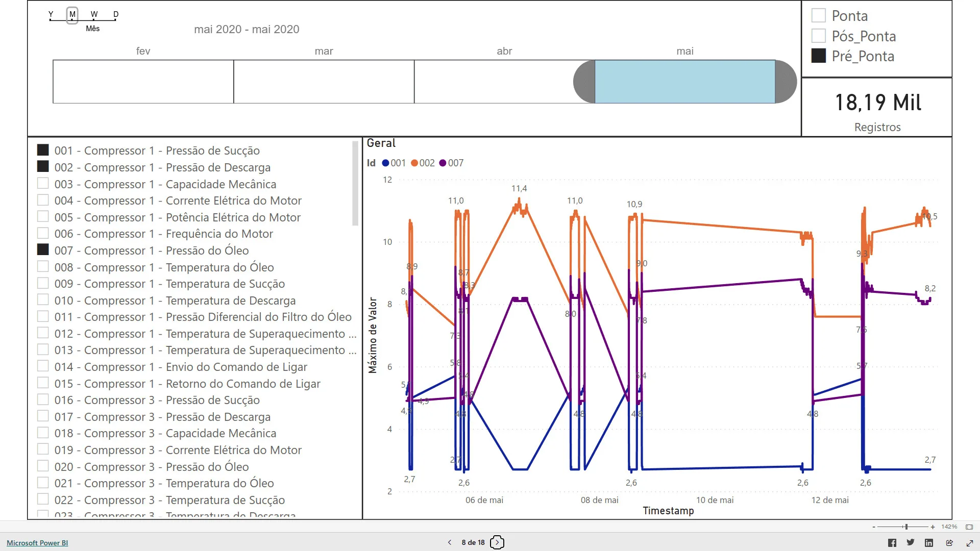980x551 pixels.
Task: Open the Microsoft Power BI link
Action: [37, 543]
